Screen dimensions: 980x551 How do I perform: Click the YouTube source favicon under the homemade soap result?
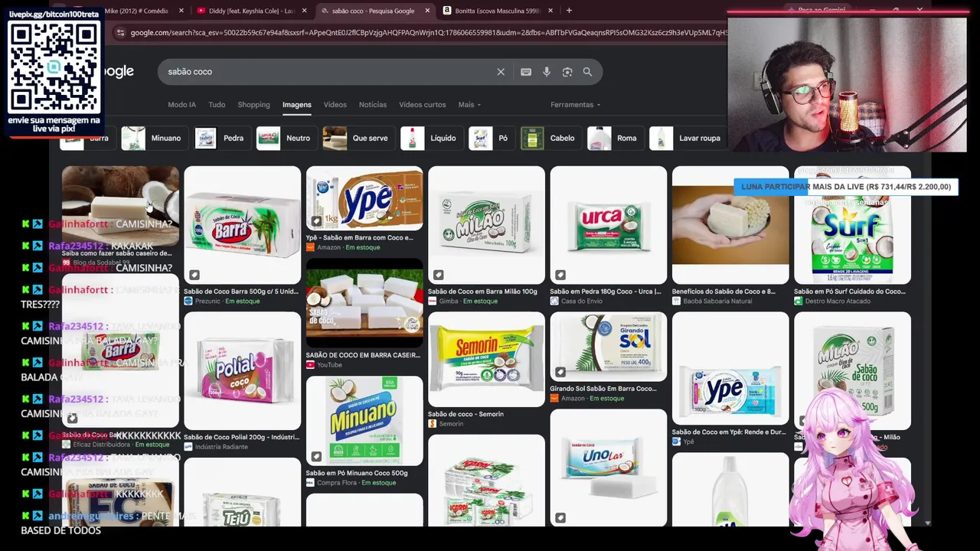point(310,365)
